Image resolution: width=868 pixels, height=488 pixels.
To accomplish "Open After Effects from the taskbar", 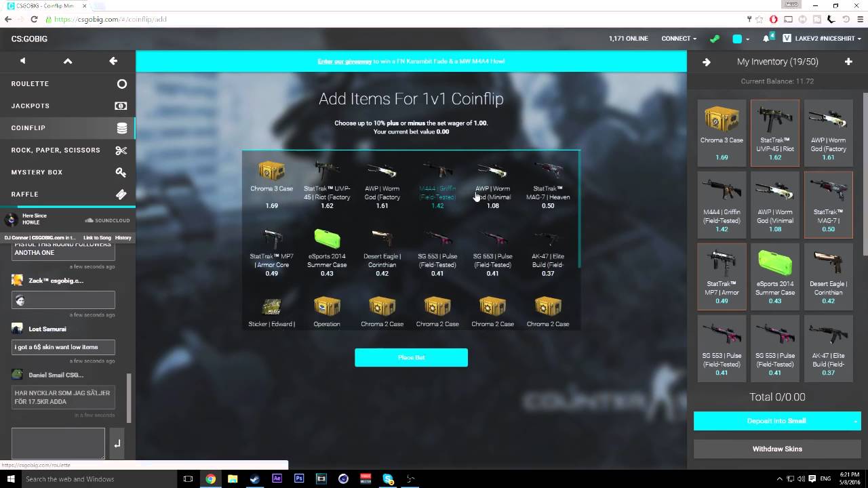I will [x=277, y=479].
